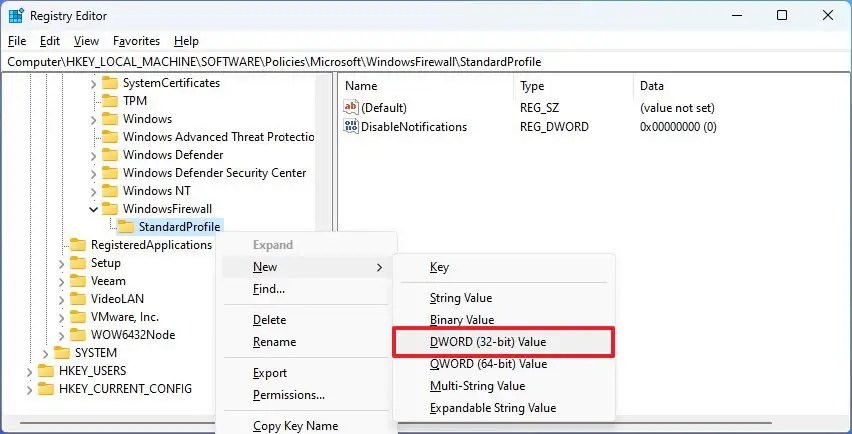Click the RegisteredApplications folder icon

pos(78,245)
